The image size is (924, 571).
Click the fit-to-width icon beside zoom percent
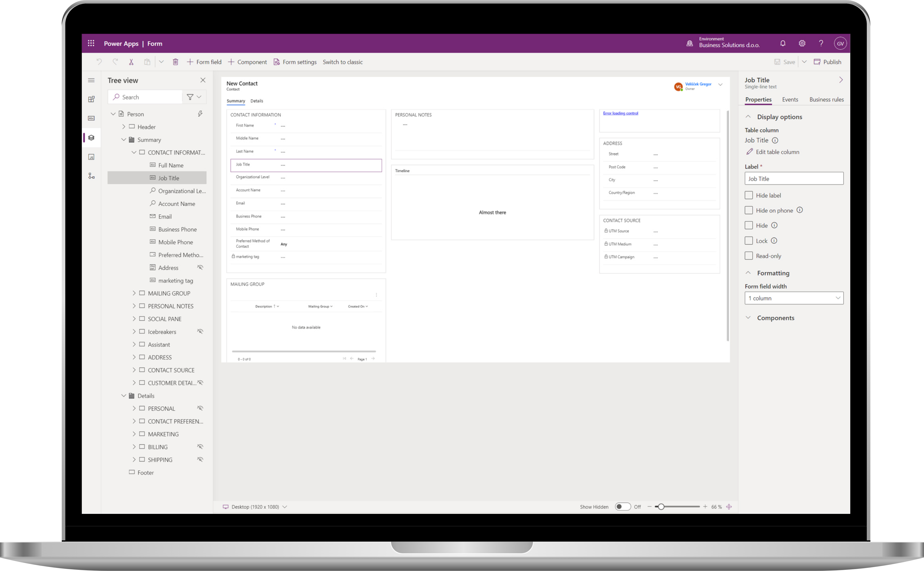point(729,507)
